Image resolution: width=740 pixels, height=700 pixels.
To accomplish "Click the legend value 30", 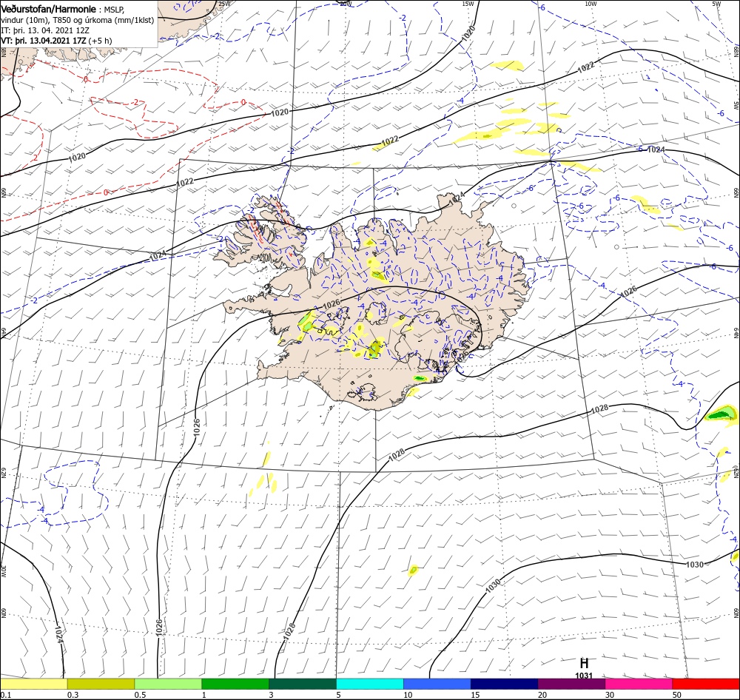I will tap(610, 695).
